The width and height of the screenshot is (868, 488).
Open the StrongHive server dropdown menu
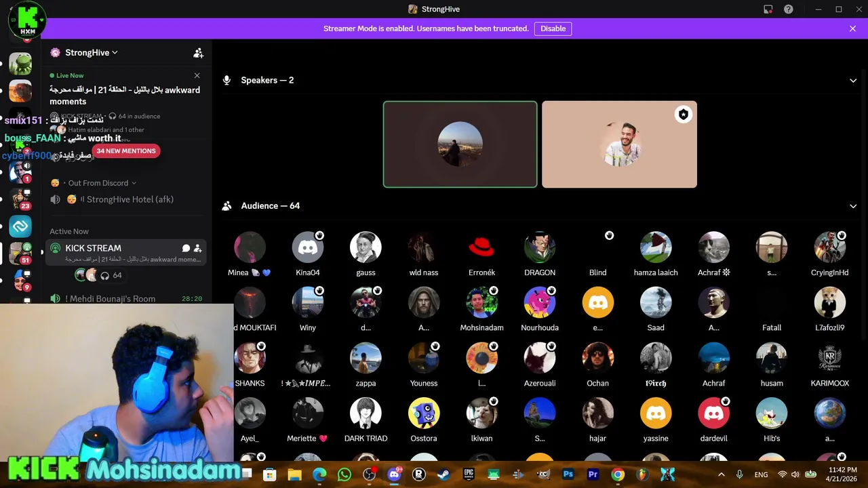(x=92, y=53)
